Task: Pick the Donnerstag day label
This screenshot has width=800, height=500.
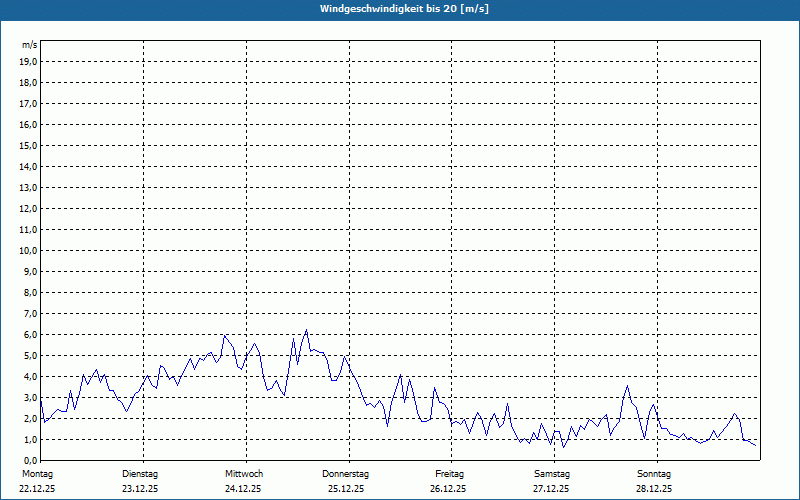Action: (x=346, y=473)
